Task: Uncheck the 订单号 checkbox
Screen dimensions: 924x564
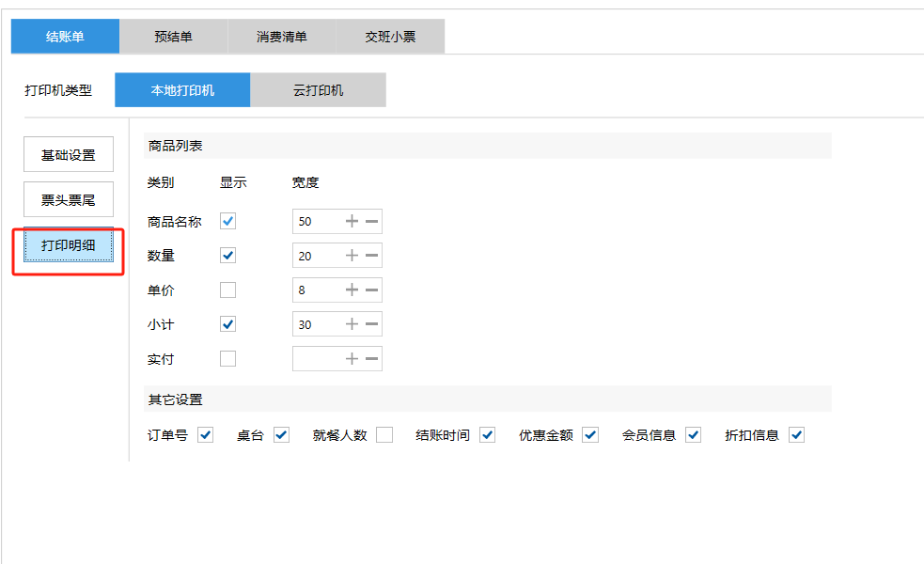Action: pyautogui.click(x=206, y=435)
